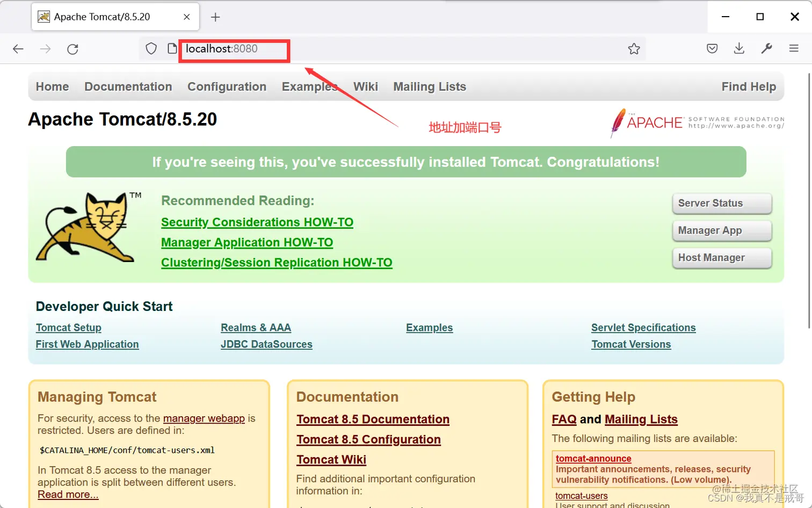Open the shield tracking protection icon
Screen dimensions: 812x508
tap(151, 49)
